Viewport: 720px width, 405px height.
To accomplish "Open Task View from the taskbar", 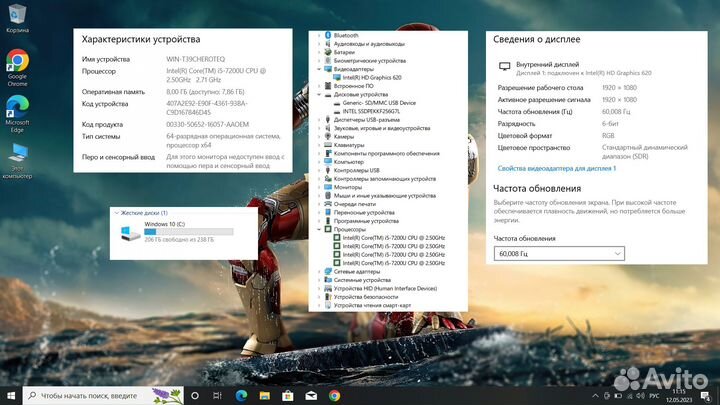I will pos(217,395).
